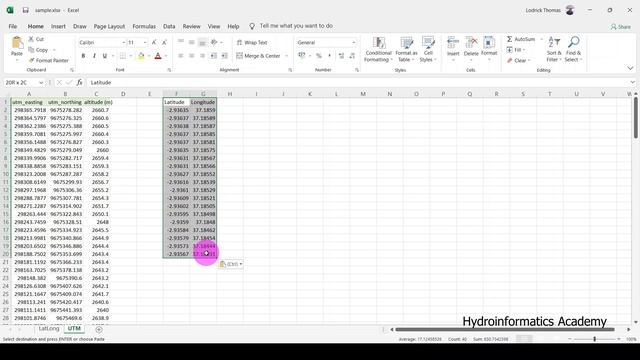Switch to the View tab
The width and height of the screenshot is (640, 360).
pyautogui.click(x=214, y=26)
